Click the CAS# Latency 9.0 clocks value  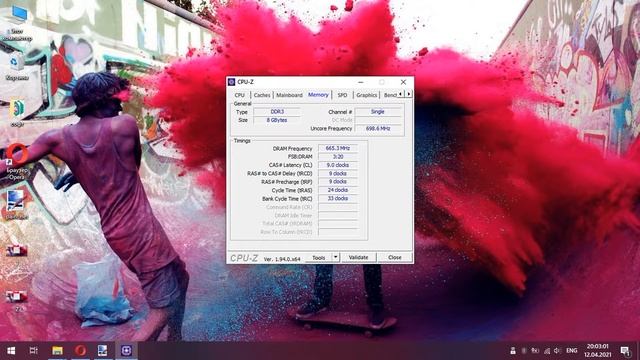(x=338, y=165)
